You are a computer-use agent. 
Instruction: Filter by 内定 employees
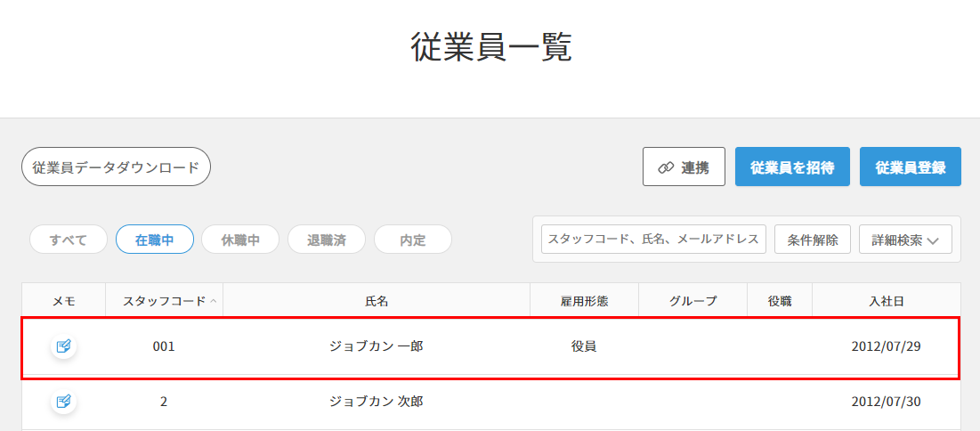(x=412, y=240)
